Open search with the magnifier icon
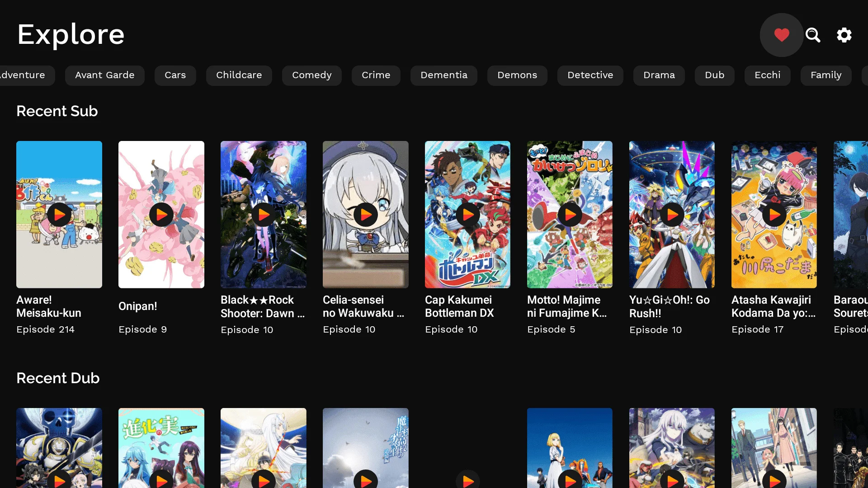The image size is (868, 488). point(813,35)
